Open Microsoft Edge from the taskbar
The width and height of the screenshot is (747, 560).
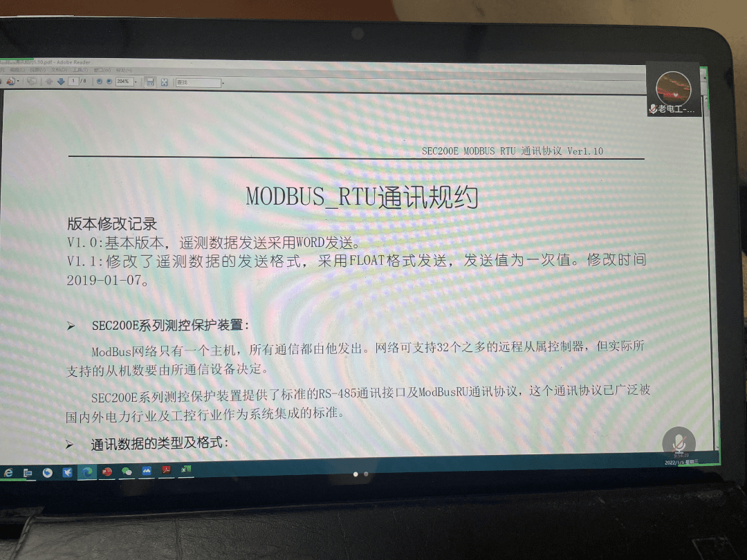click(x=86, y=472)
